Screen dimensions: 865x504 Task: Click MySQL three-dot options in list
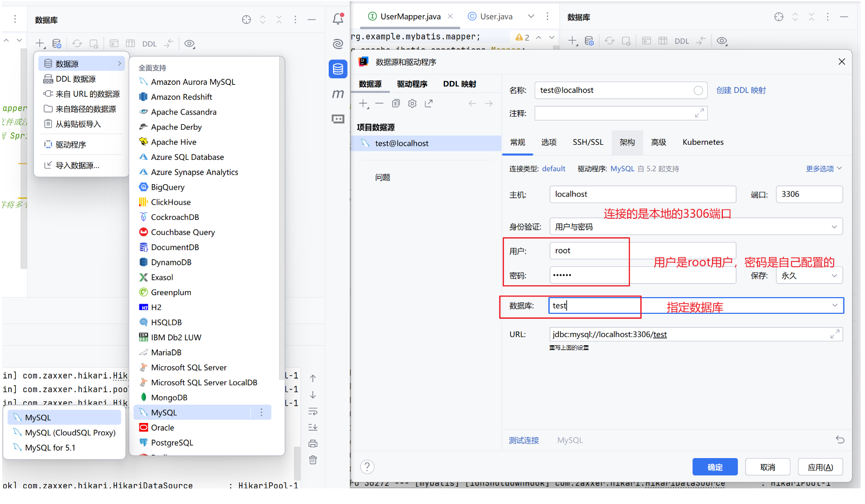click(262, 412)
